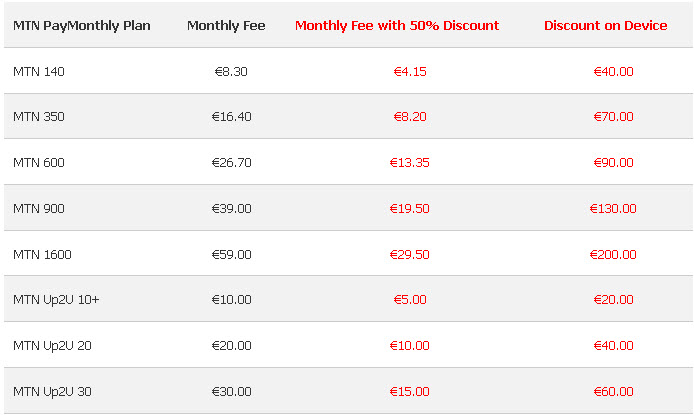Click the MTN PayMonthly Plan column header
The height and width of the screenshot is (415, 694).
[82, 25]
